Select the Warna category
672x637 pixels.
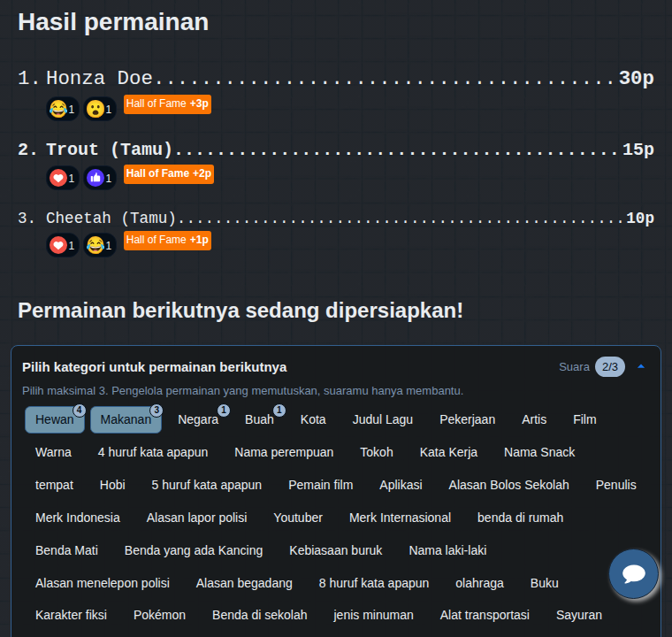(53, 452)
